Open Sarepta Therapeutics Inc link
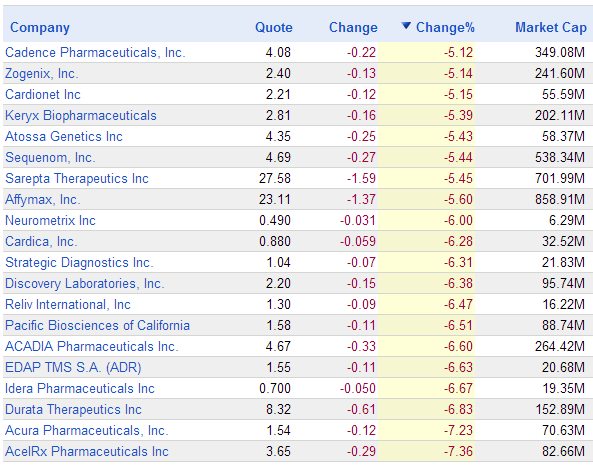The width and height of the screenshot is (593, 466). pos(77,179)
